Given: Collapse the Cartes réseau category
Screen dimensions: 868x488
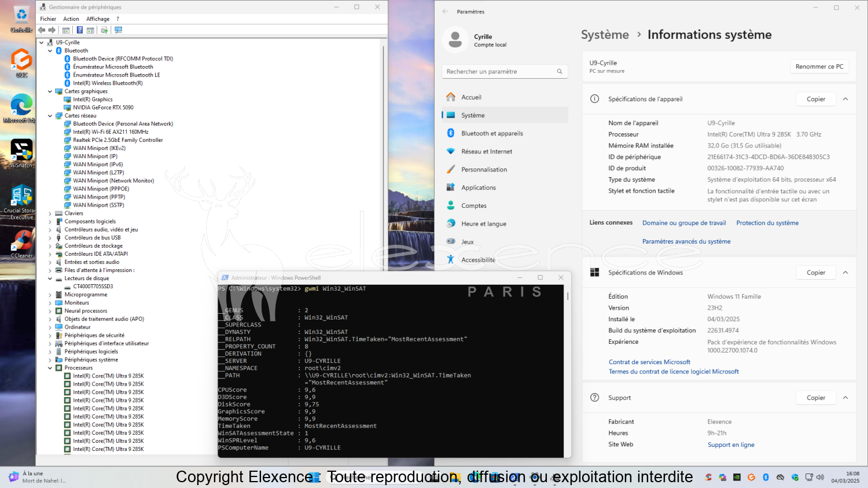Looking at the screenshot, I should point(50,116).
